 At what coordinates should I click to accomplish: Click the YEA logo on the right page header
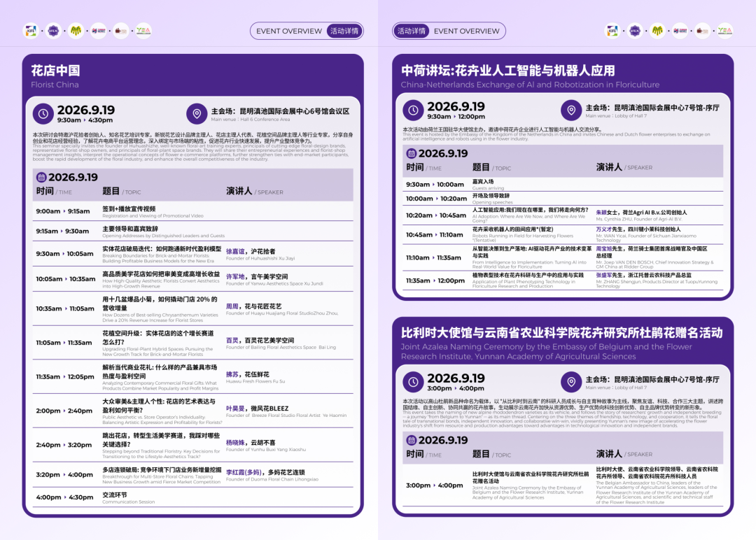click(x=724, y=31)
